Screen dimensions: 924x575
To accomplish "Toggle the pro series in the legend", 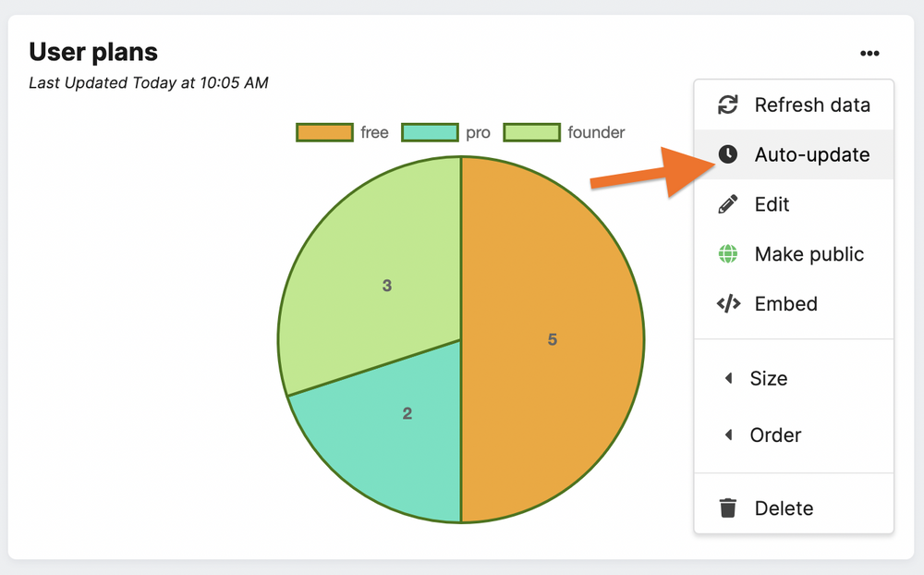I will [x=478, y=132].
